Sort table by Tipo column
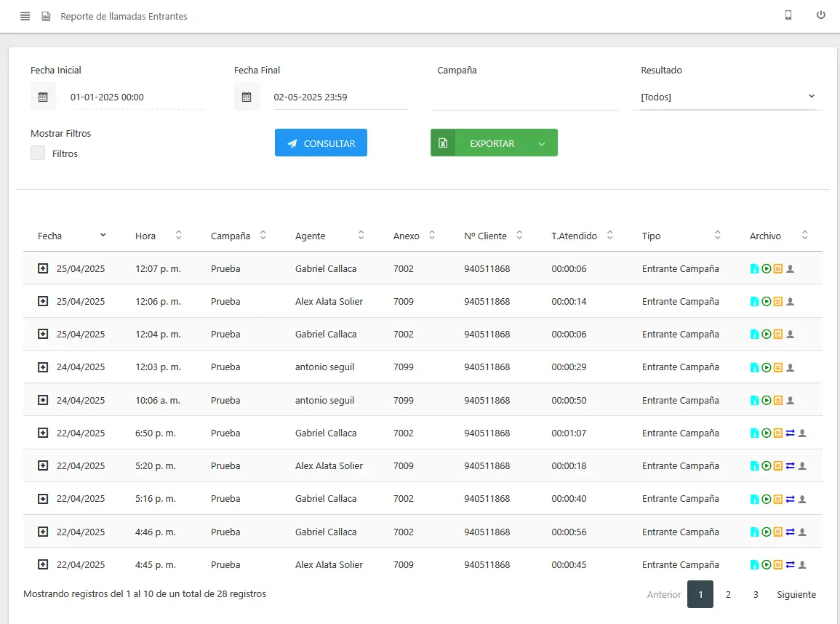 pos(681,236)
